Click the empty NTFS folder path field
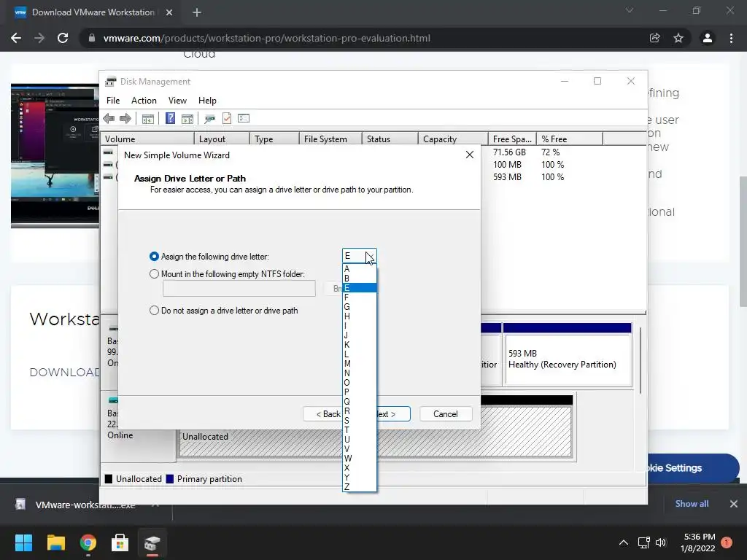The image size is (747, 560). pyautogui.click(x=239, y=289)
